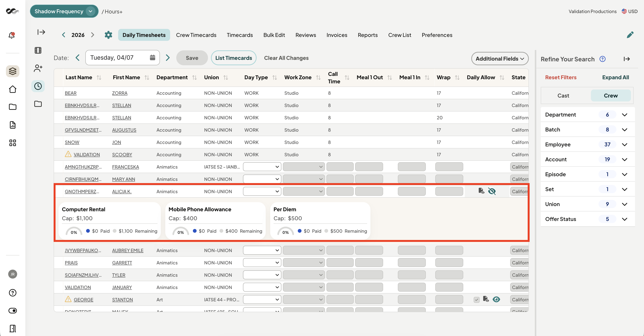Viewport: 644px width, 336px height.
Task: Sort by Last Name column
Action: [99, 78]
